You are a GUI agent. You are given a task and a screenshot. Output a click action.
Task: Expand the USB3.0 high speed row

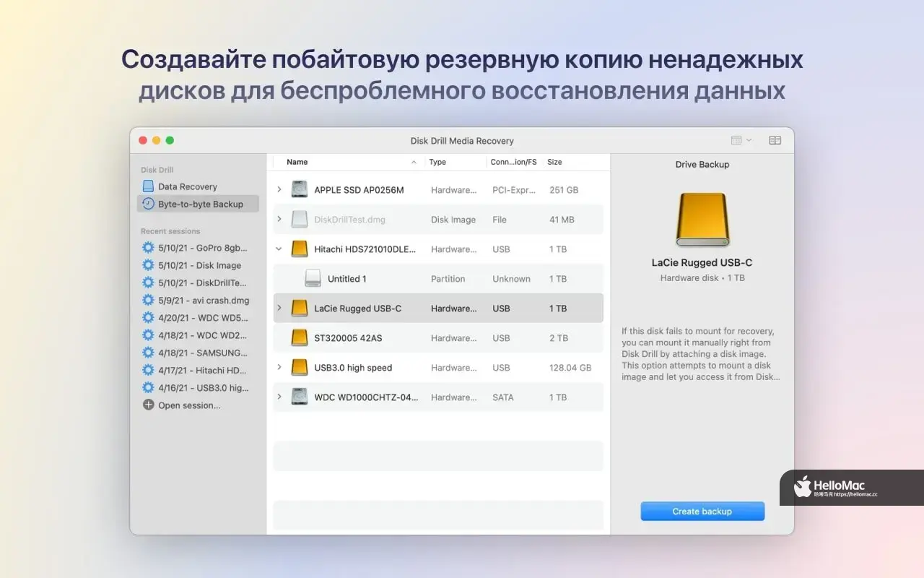click(279, 368)
